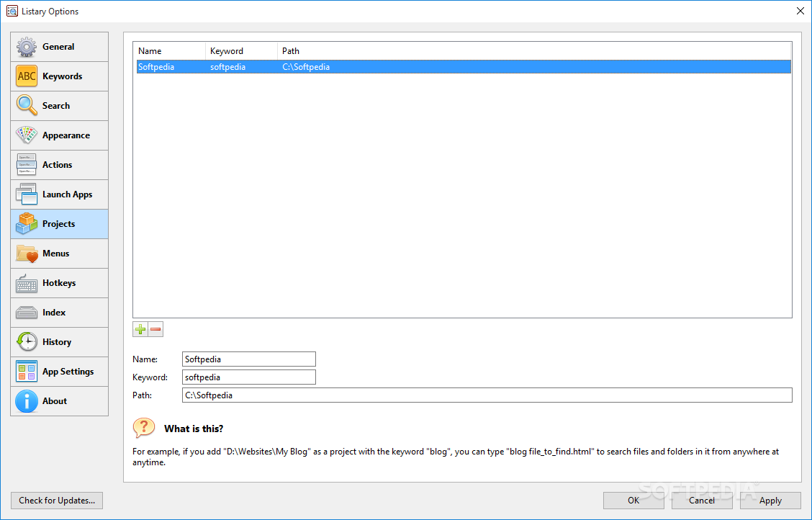Viewport: 812px width, 520px height.
Task: Click the C:\Softpedia path cell in list
Action: click(306, 67)
